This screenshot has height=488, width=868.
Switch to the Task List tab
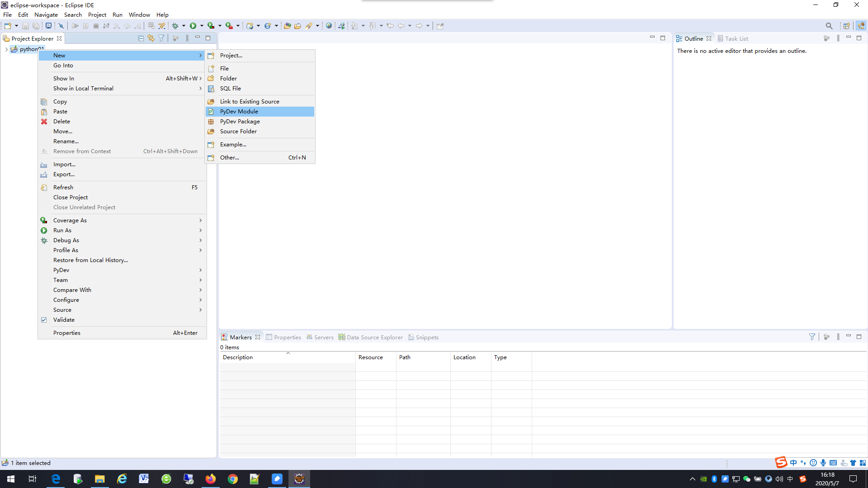pyautogui.click(x=736, y=39)
